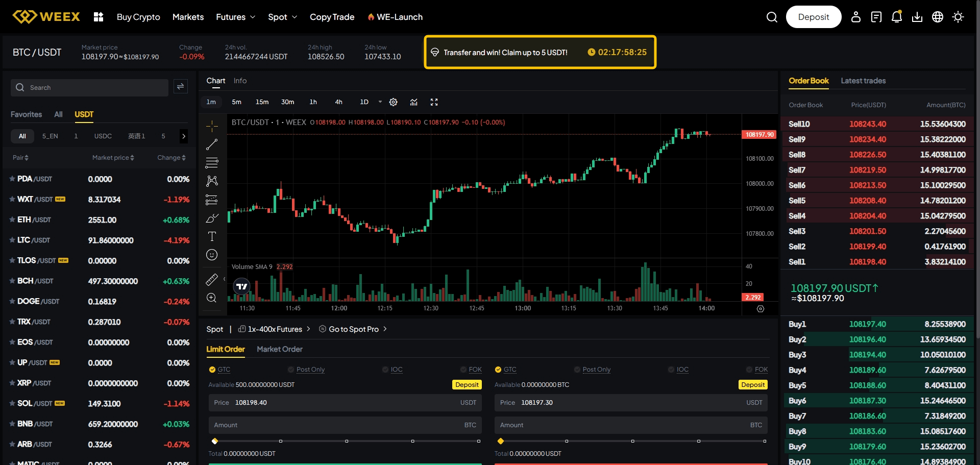Select Post Only option for buy order
Image resolution: width=980 pixels, height=465 pixels.
point(310,370)
